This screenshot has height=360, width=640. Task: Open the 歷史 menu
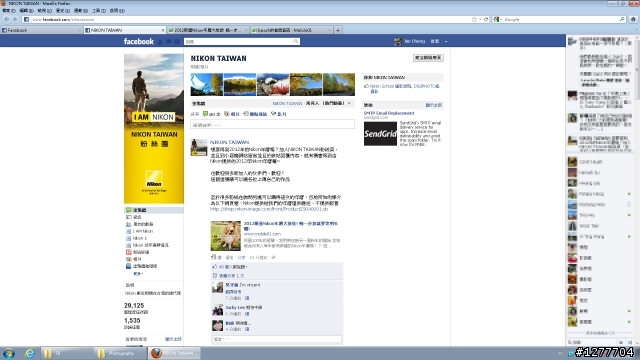(62, 11)
